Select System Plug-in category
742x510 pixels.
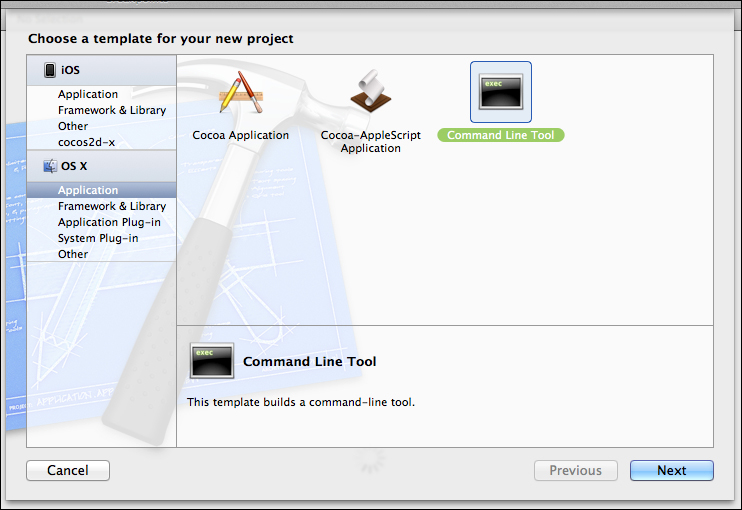(x=101, y=238)
